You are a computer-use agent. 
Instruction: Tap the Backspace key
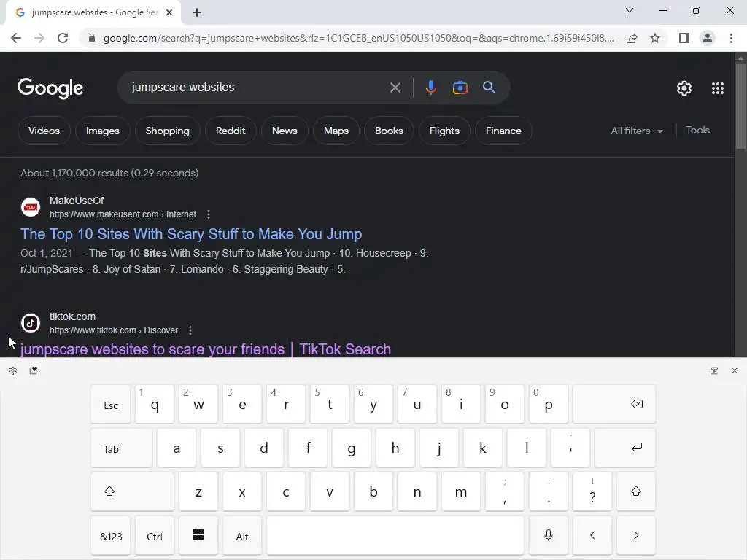(x=614, y=404)
